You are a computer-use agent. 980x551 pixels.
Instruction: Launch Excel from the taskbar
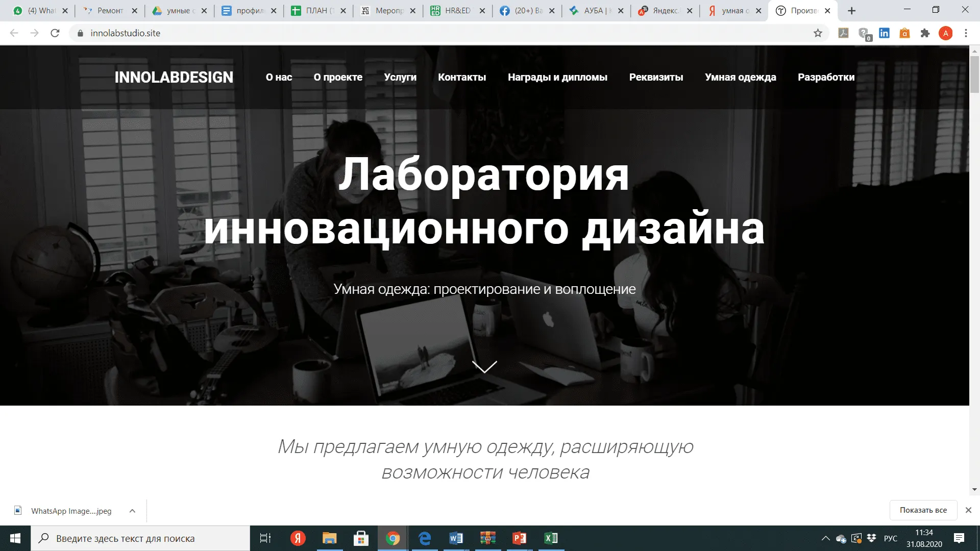[551, 538]
